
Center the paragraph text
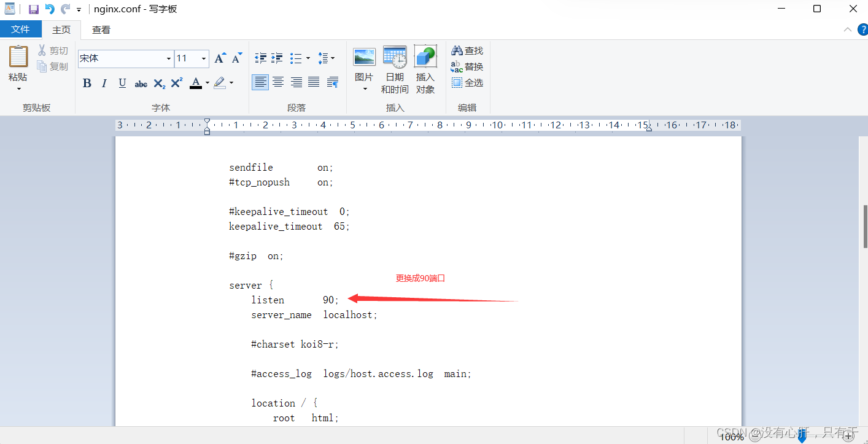278,82
